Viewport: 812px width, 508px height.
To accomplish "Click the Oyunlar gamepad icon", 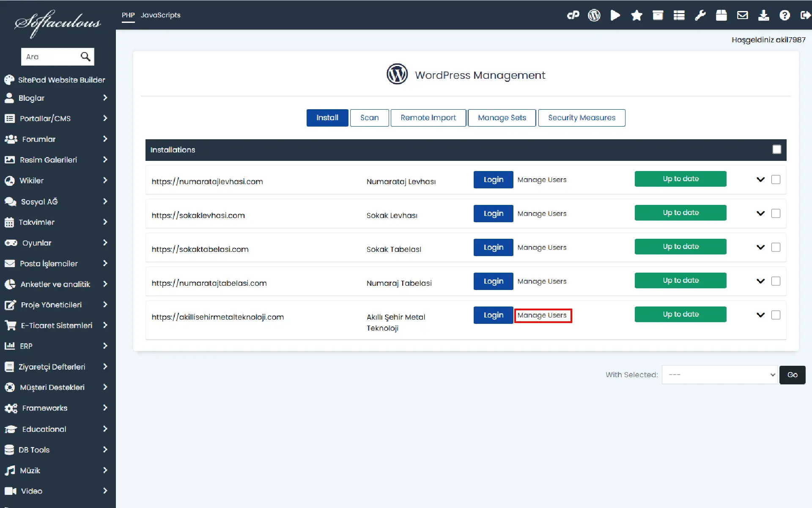I will coord(11,243).
